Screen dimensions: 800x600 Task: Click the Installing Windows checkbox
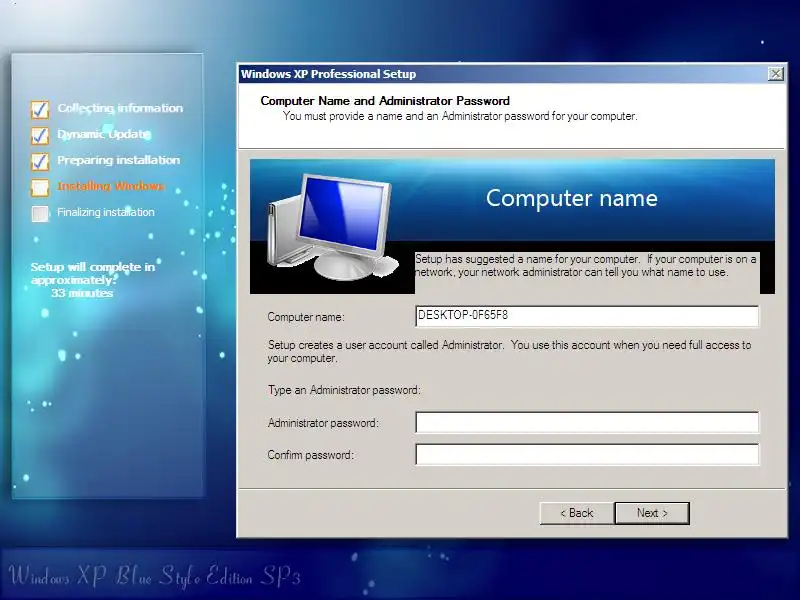point(40,187)
